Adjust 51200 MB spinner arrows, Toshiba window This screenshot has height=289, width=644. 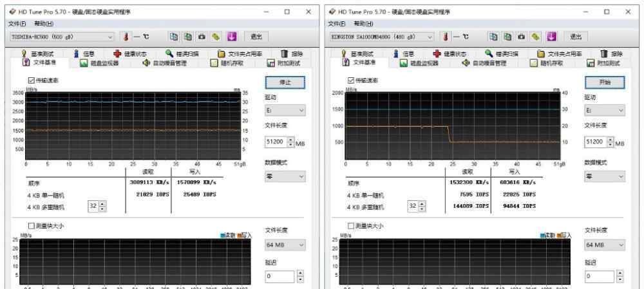click(x=291, y=142)
